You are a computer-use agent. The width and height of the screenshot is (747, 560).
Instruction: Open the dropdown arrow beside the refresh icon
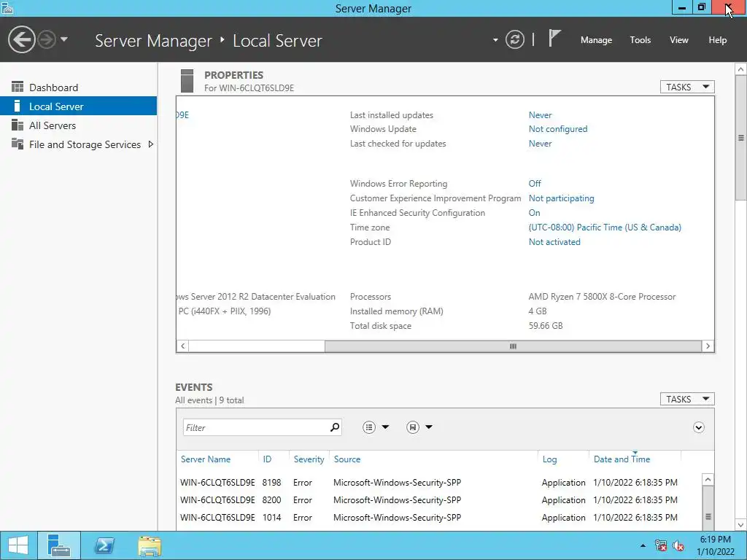click(495, 40)
